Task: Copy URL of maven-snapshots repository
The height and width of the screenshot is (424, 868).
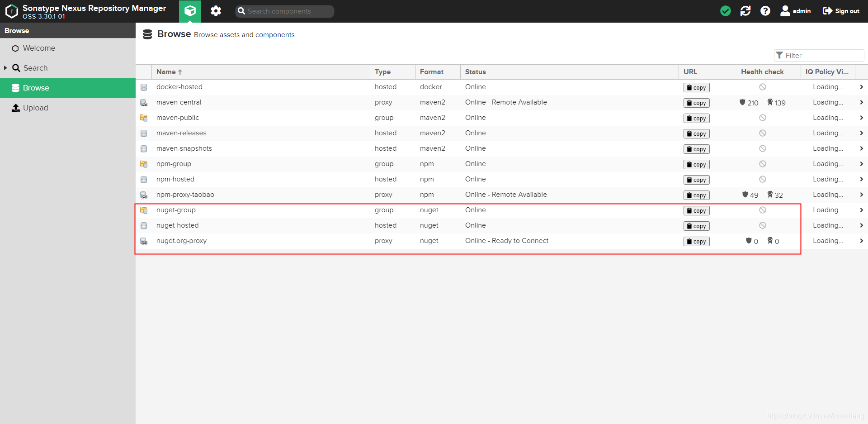Action: pyautogui.click(x=696, y=149)
